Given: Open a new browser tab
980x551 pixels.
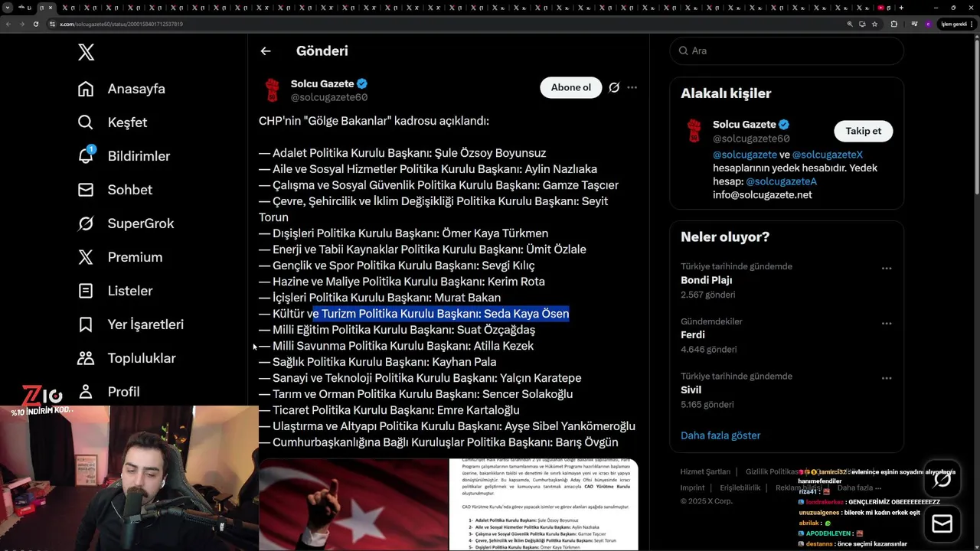Looking at the screenshot, I should [x=901, y=8].
